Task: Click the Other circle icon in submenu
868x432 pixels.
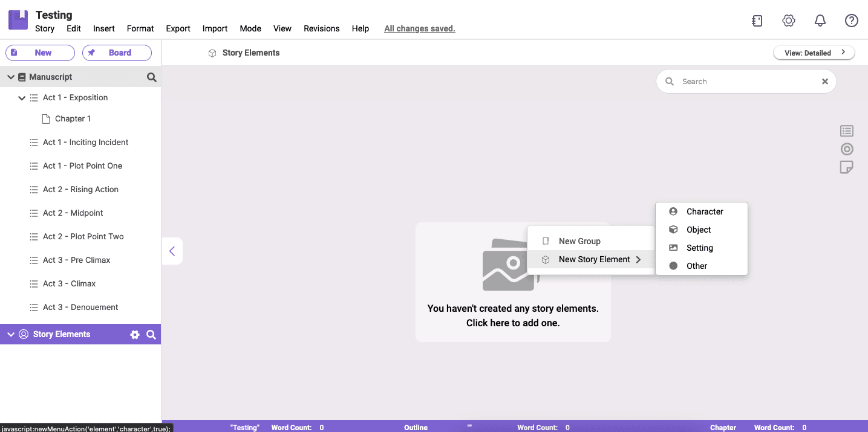Action: [673, 266]
